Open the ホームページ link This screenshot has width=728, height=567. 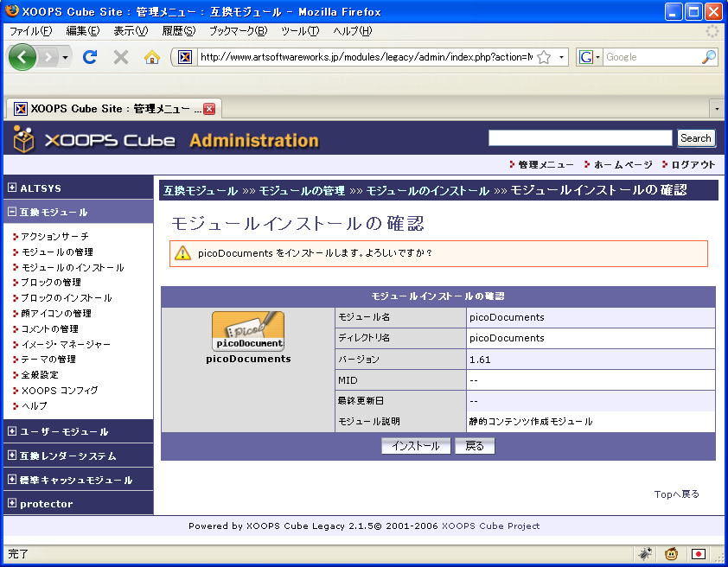coord(623,165)
